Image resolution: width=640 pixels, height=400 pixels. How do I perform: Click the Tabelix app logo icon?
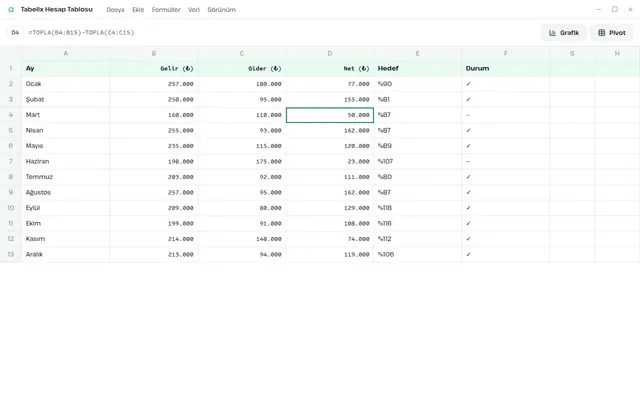(x=11, y=9)
